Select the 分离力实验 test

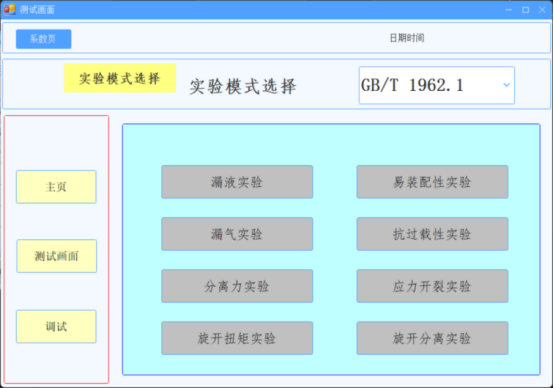[x=237, y=286]
